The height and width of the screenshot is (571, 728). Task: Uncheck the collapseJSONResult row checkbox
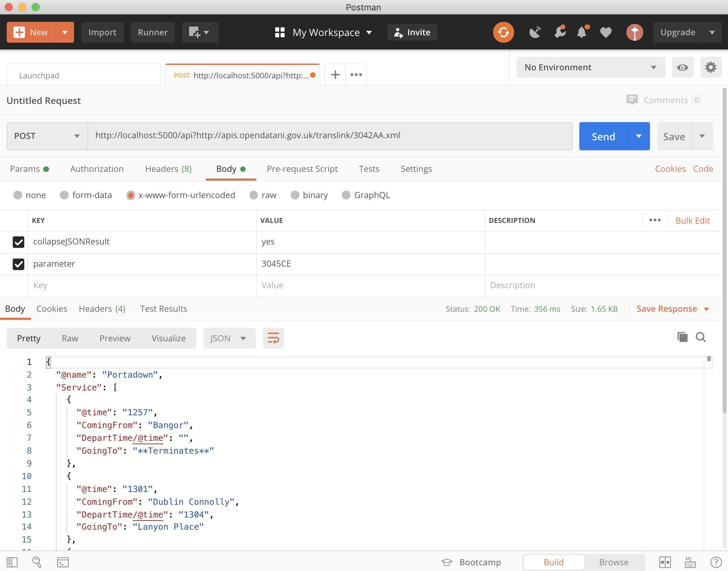(19, 242)
